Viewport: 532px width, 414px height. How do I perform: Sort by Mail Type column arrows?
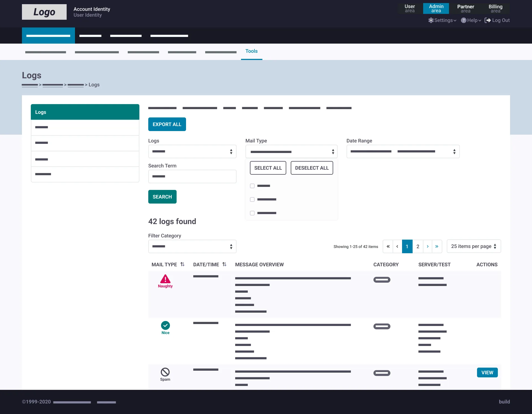pos(182,264)
